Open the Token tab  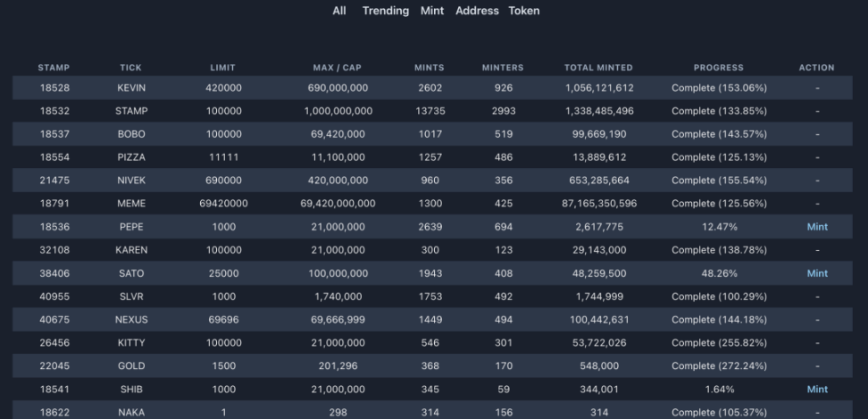pyautogui.click(x=524, y=11)
